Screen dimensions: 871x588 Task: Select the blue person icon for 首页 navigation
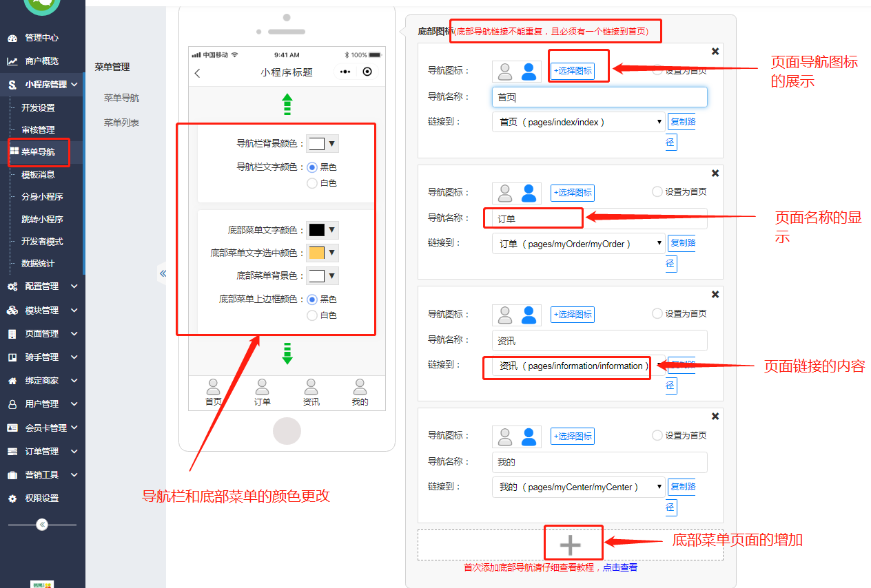point(530,71)
